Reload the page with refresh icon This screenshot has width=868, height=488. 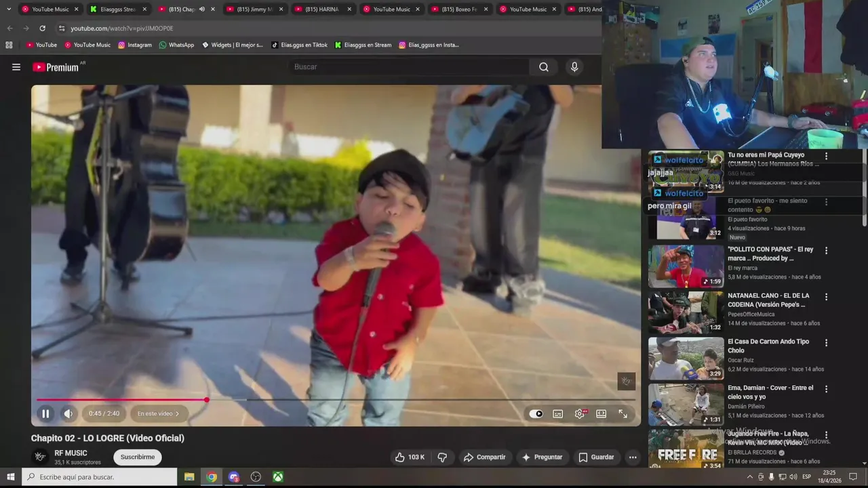point(42,28)
